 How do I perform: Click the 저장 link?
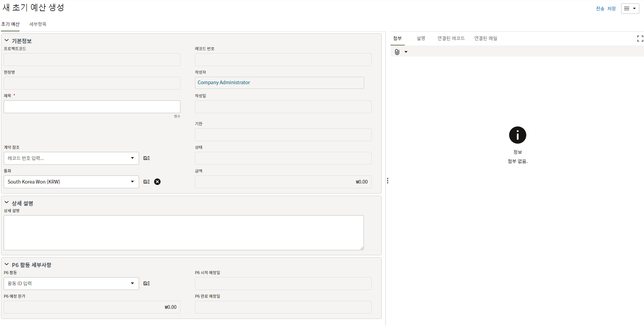pos(611,9)
